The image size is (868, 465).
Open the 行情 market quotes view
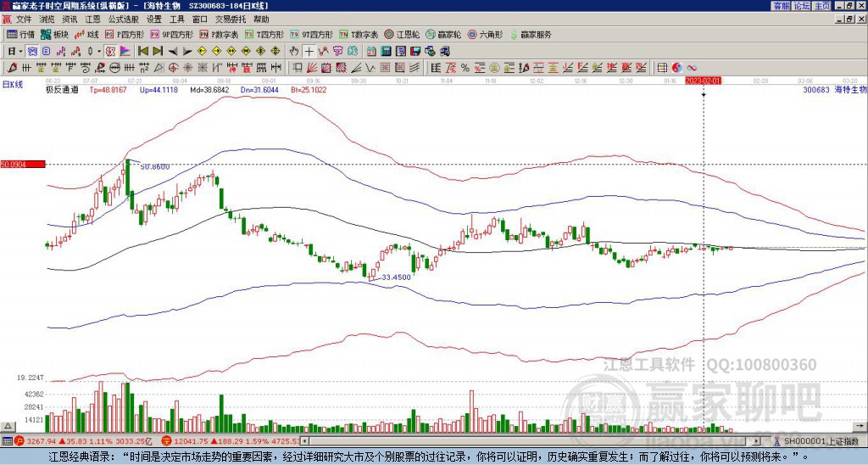pos(21,35)
